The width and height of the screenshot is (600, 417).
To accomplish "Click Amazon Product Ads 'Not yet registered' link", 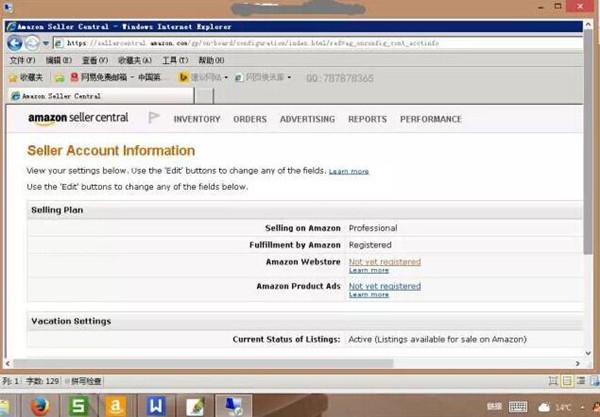I will coord(384,286).
